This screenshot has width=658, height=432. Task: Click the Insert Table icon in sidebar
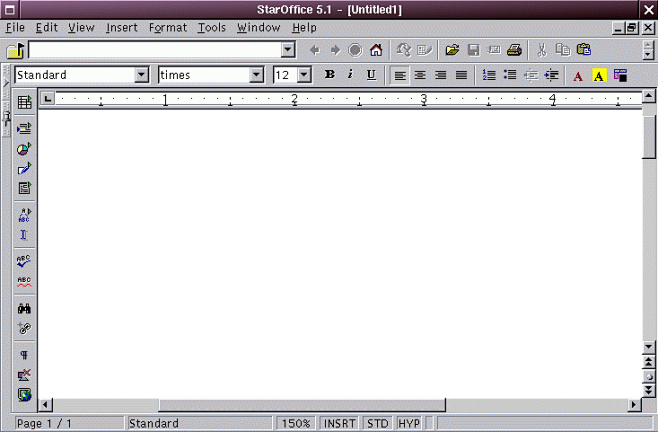[x=24, y=102]
